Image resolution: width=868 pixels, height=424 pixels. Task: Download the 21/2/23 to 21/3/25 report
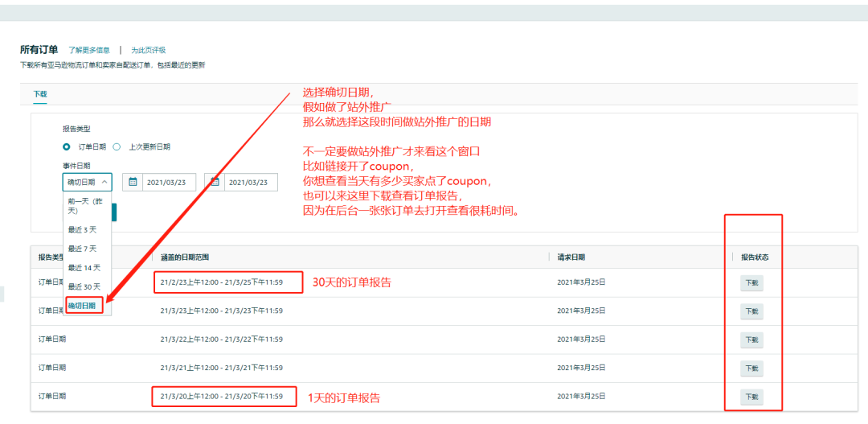[751, 283]
